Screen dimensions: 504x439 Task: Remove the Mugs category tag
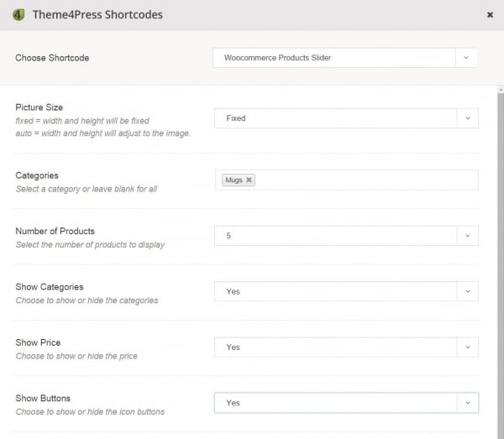[x=249, y=180]
